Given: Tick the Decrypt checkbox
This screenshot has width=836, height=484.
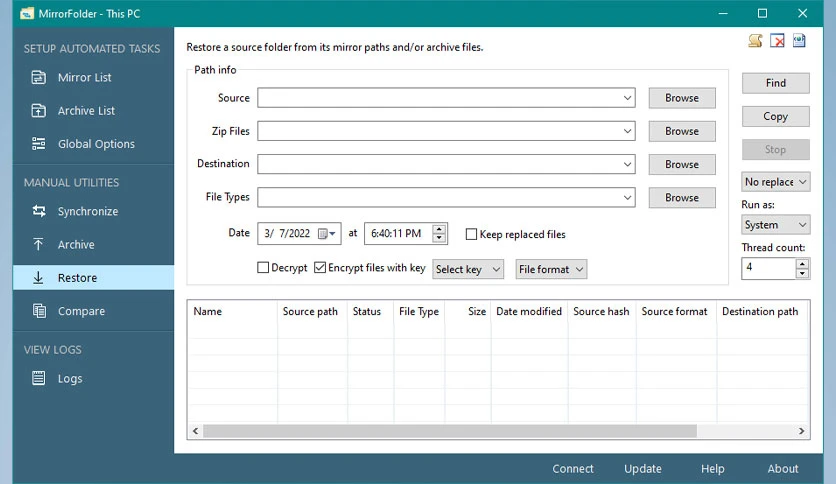Looking at the screenshot, I should pyautogui.click(x=263, y=267).
